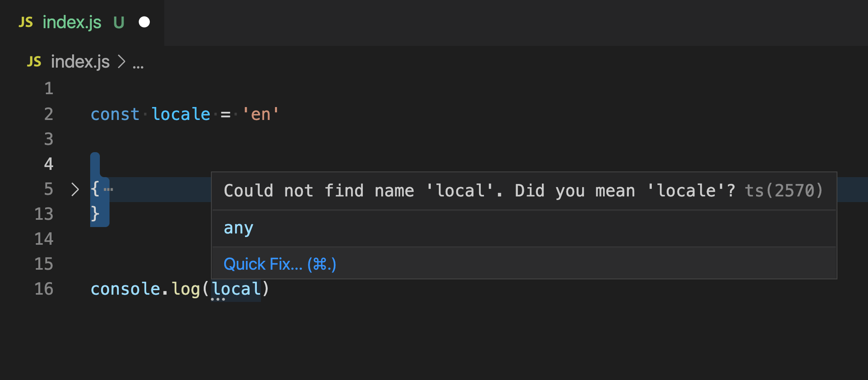Open the breadcrumb ellipsis dropdown

[x=138, y=64]
